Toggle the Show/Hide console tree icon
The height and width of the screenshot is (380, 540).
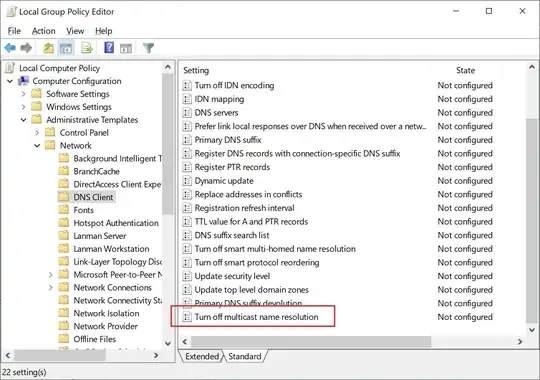pos(66,48)
